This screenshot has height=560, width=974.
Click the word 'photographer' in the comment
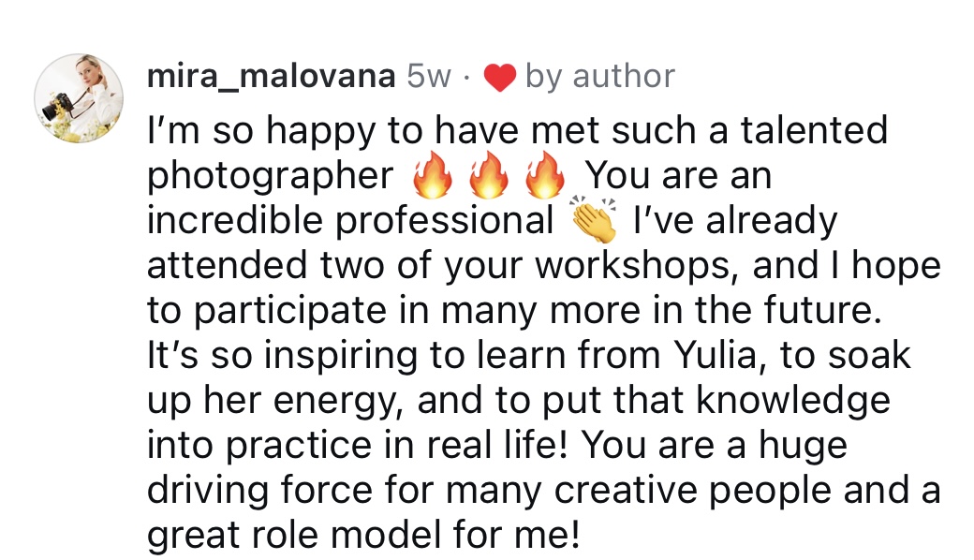(x=271, y=176)
